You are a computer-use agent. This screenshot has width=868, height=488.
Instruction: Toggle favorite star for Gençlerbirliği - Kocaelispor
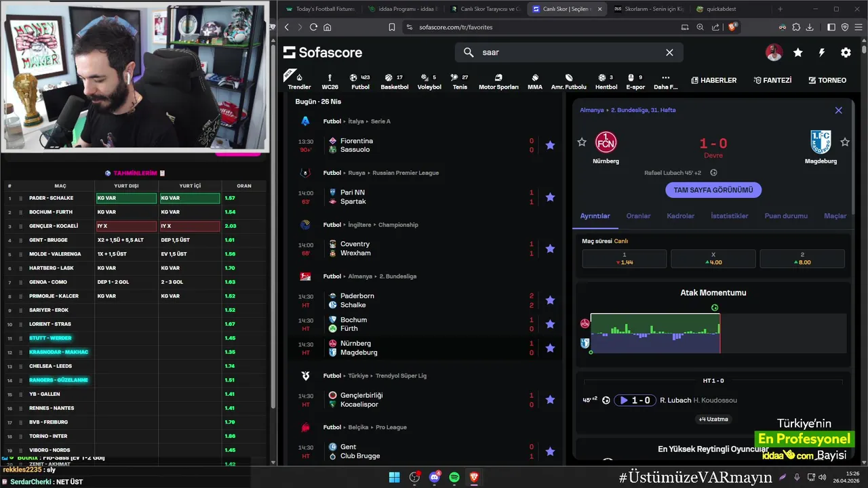click(x=550, y=400)
